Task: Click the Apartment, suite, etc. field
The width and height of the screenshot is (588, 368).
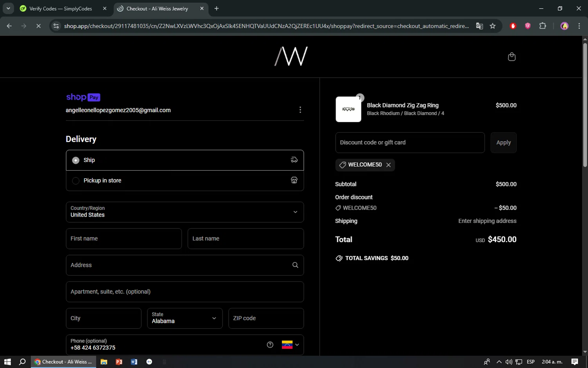Action: pyautogui.click(x=185, y=292)
